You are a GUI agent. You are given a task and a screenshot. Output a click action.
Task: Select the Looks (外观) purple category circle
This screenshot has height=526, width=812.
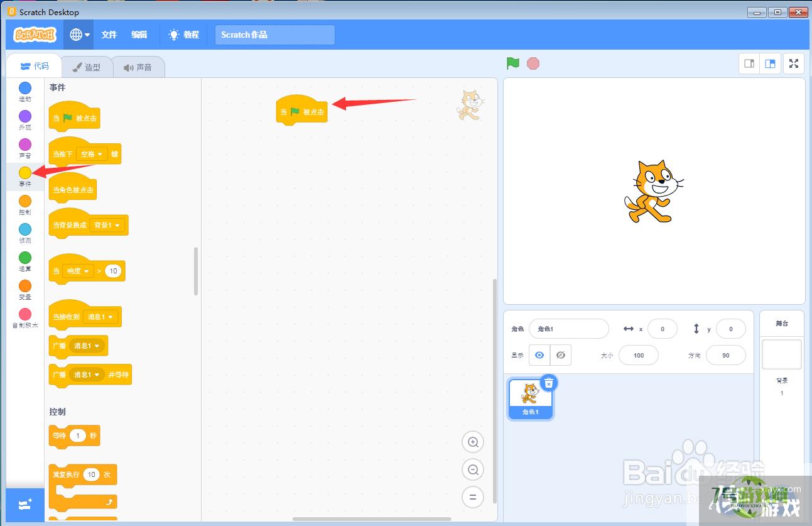pyautogui.click(x=25, y=116)
